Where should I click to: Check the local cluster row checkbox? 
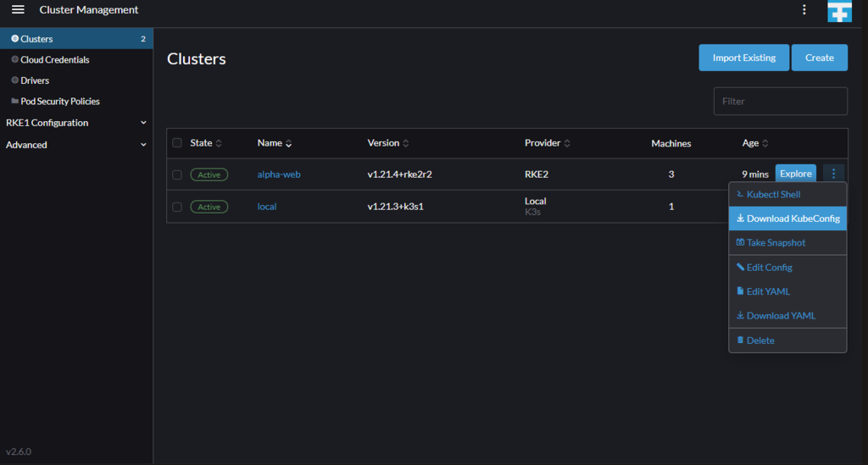177,207
